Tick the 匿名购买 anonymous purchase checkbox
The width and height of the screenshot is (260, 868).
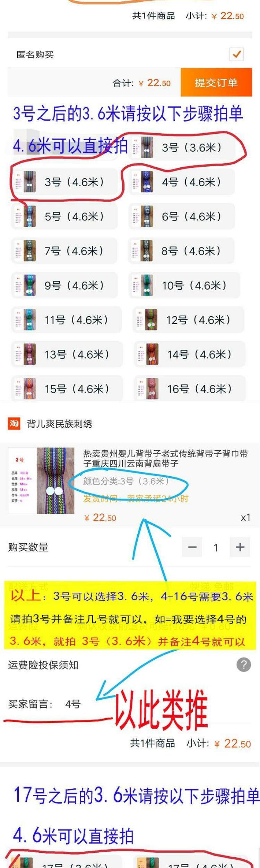pos(237,55)
